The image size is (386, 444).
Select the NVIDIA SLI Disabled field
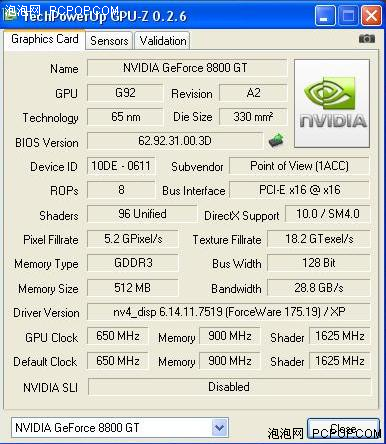[229, 387]
